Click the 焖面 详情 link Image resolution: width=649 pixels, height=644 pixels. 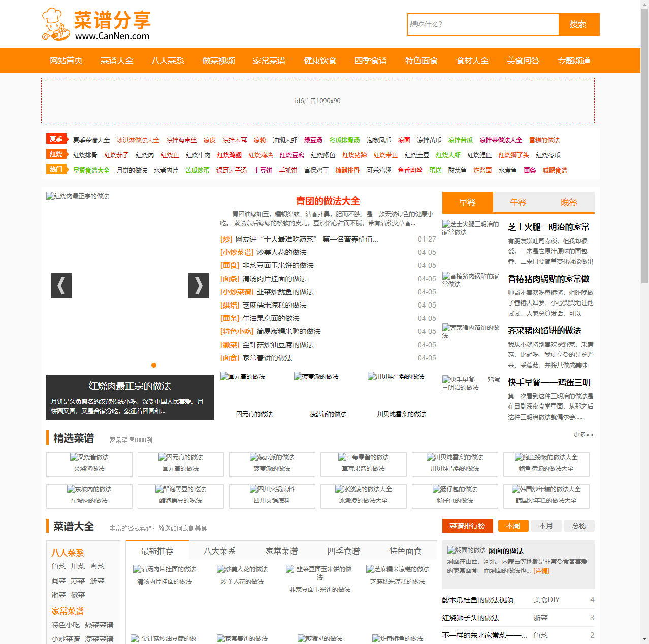pyautogui.click(x=541, y=571)
